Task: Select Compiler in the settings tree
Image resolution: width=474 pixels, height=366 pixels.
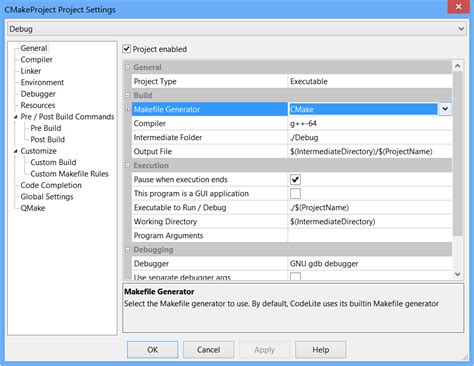Action: pos(36,60)
